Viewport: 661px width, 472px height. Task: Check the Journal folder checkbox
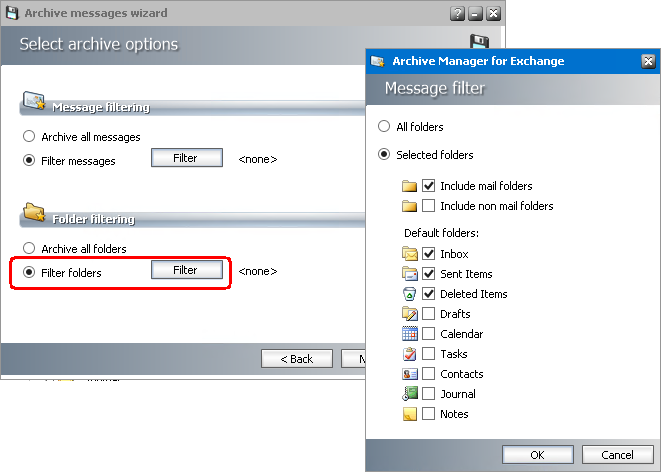(x=428, y=394)
